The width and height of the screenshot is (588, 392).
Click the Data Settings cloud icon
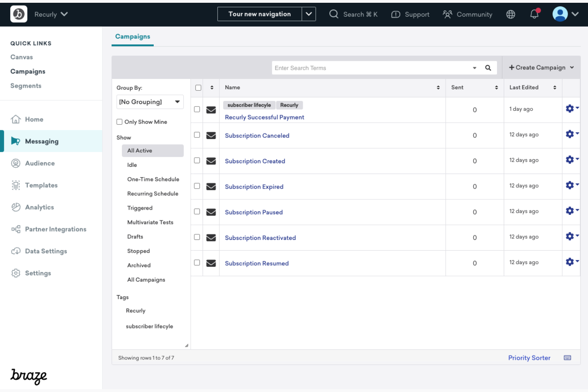tap(16, 251)
